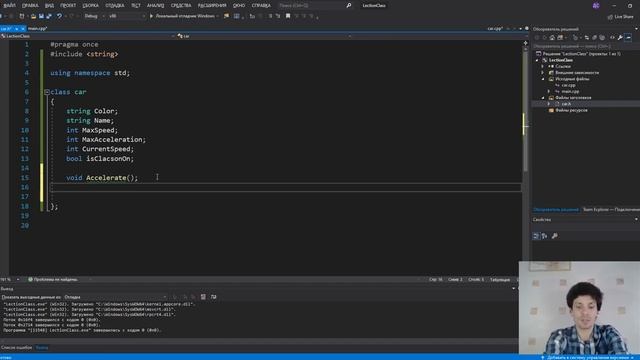The image size is (640, 360).
Task: Click the Open File folder icon in toolbar
Action: 33,16
